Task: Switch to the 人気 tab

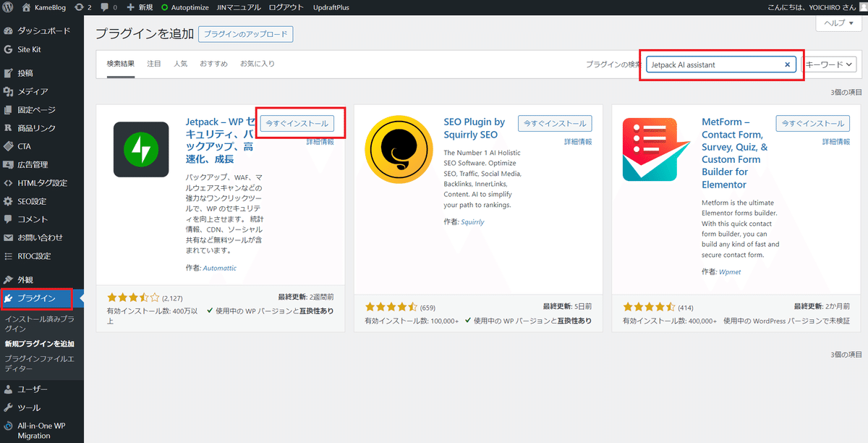Action: 180,64
